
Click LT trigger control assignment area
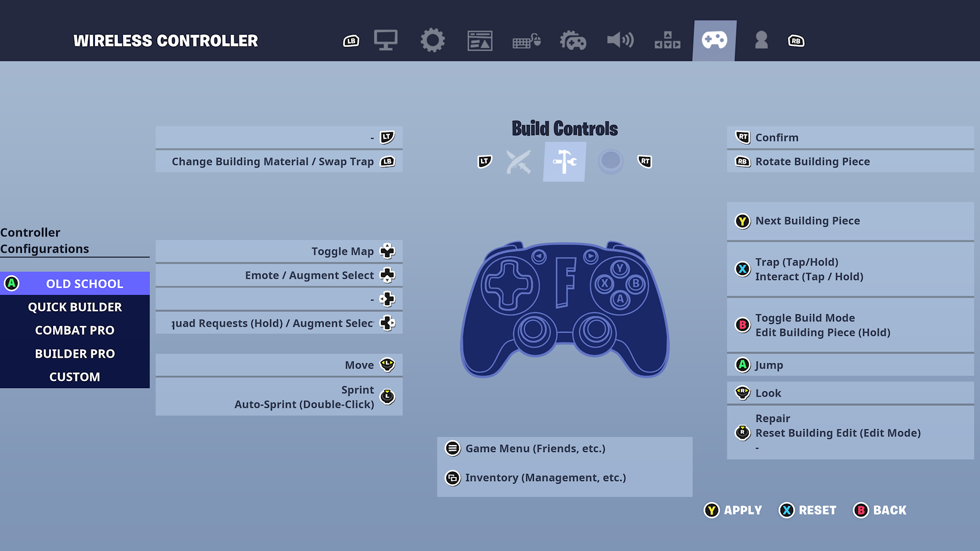pos(279,137)
